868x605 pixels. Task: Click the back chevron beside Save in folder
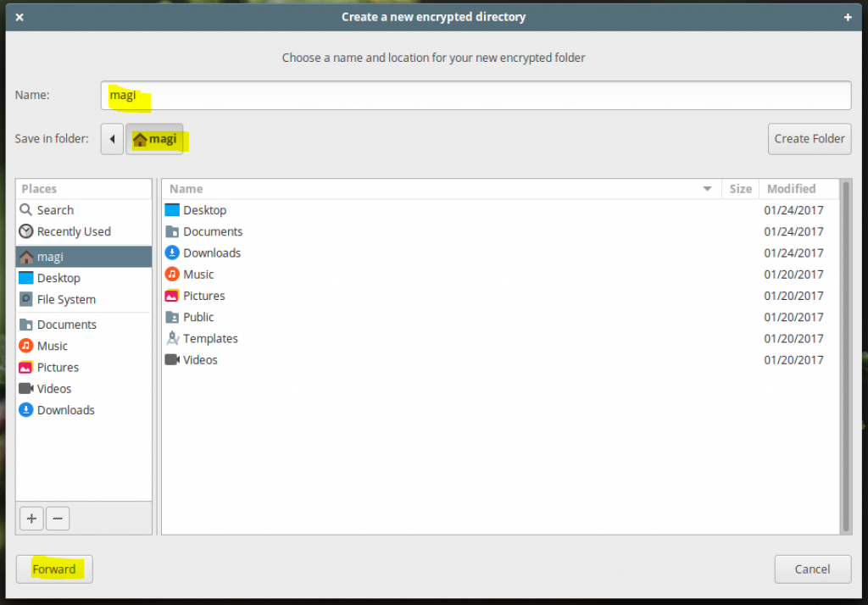[x=112, y=138]
